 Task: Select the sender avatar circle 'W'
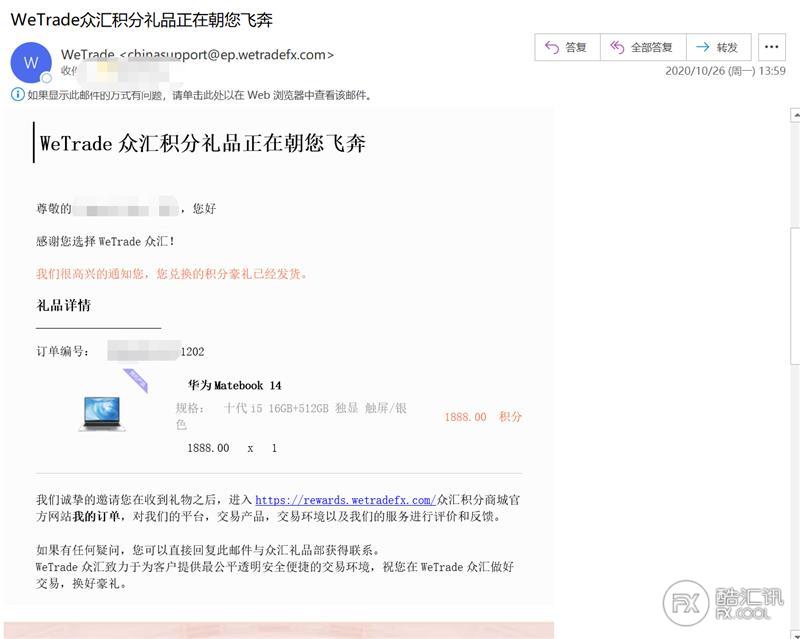[31, 62]
